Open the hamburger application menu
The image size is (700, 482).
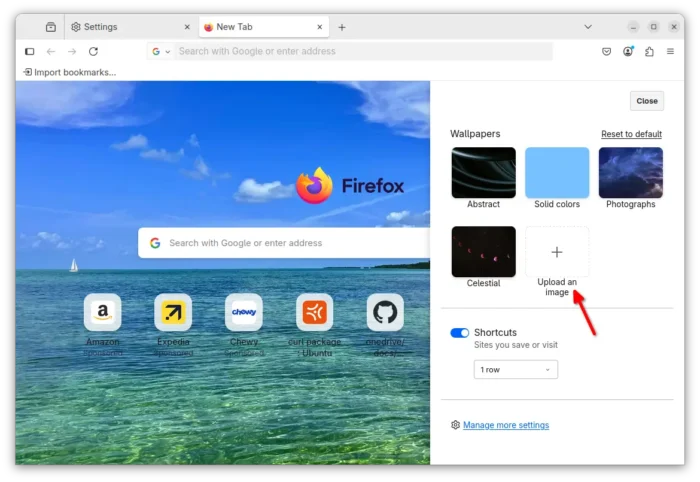pos(670,51)
